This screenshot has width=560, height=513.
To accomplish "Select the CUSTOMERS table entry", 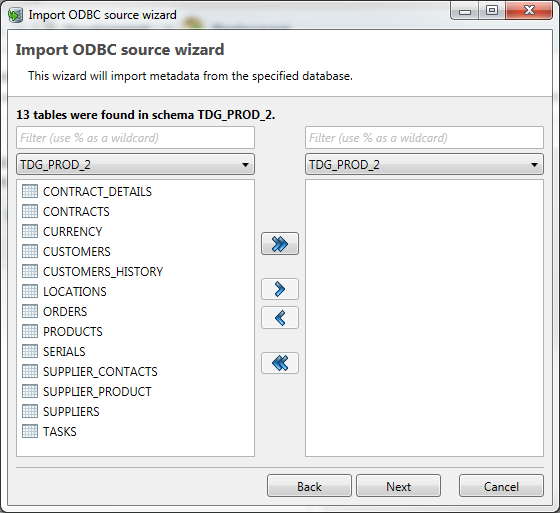I will 77,251.
